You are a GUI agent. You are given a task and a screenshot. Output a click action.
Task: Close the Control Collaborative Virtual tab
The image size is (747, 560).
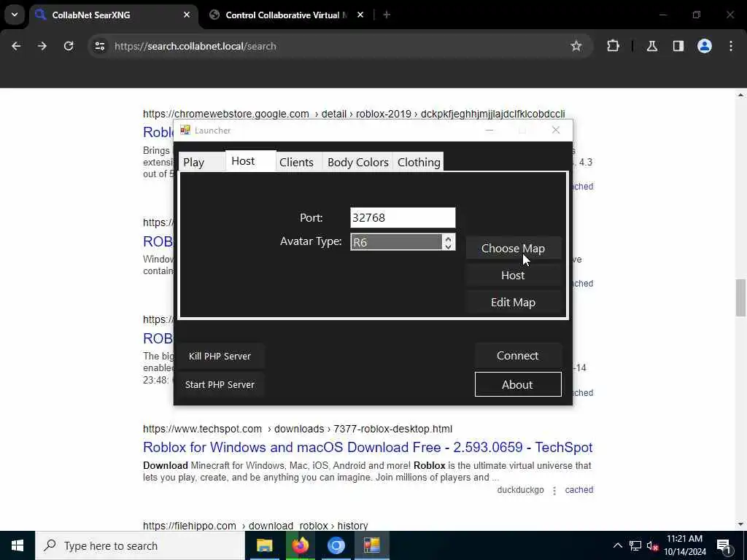[x=360, y=15]
